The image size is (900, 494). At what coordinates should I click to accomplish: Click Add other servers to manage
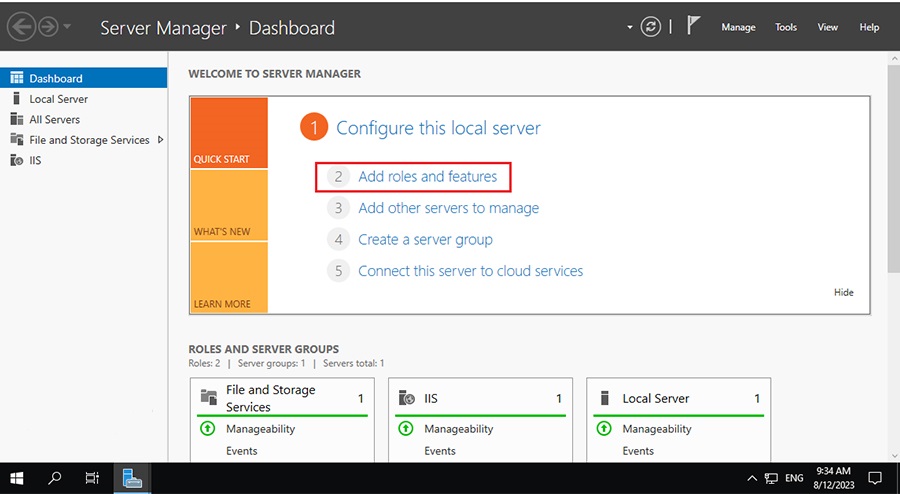point(448,208)
